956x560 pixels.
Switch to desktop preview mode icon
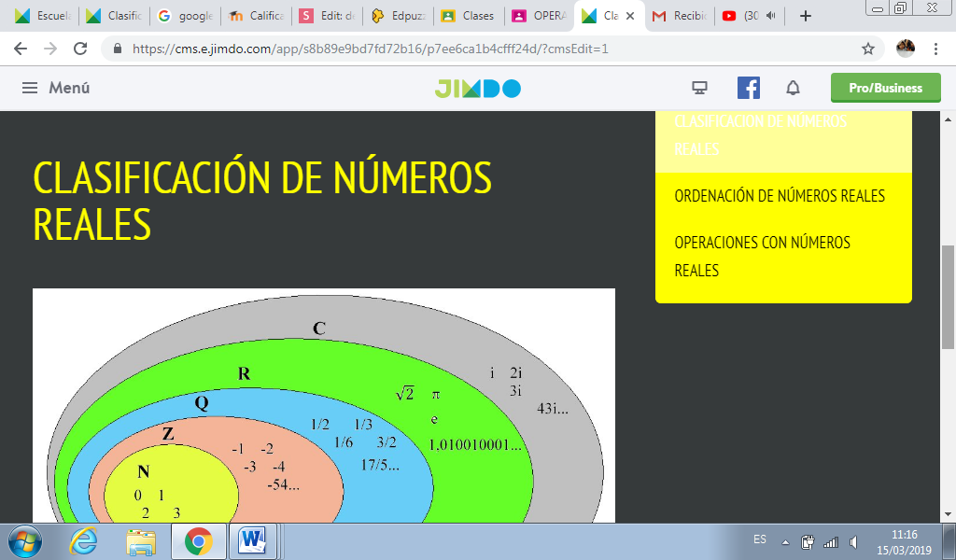(699, 88)
